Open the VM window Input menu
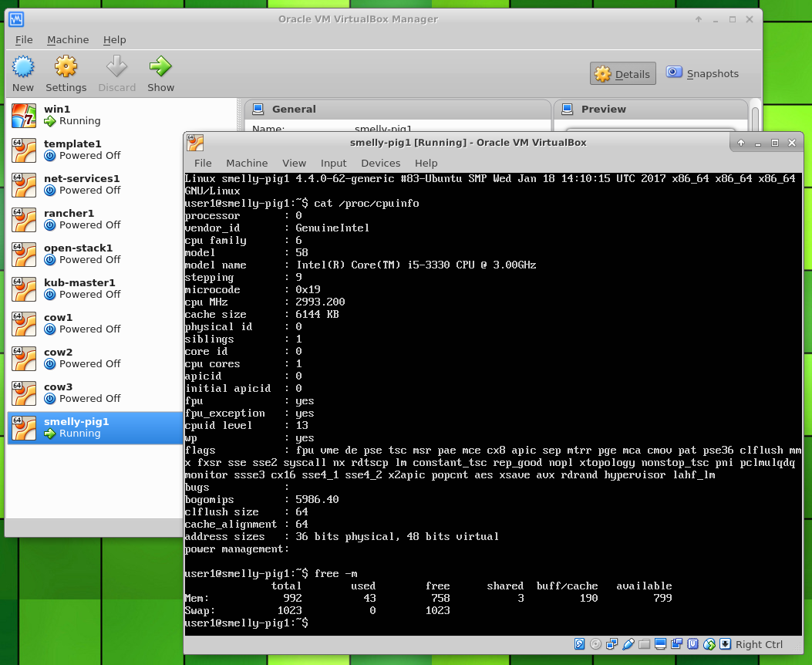The image size is (812, 665). coord(333,163)
